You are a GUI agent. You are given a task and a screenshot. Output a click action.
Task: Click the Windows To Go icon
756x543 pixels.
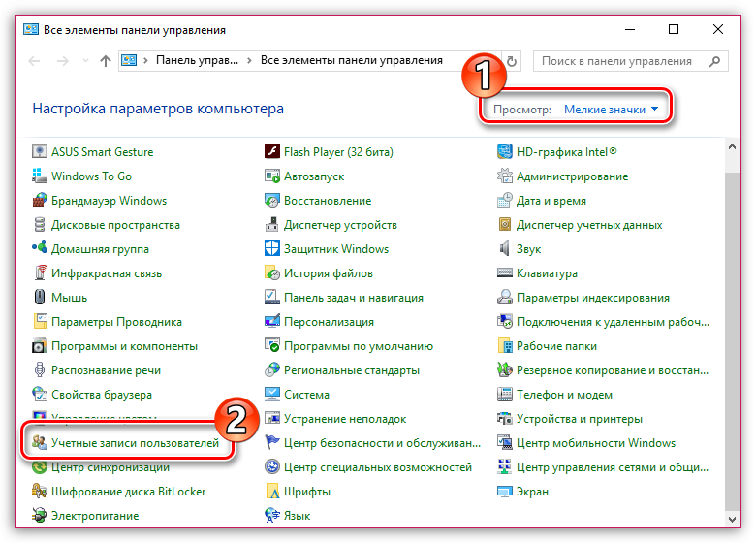(x=40, y=176)
